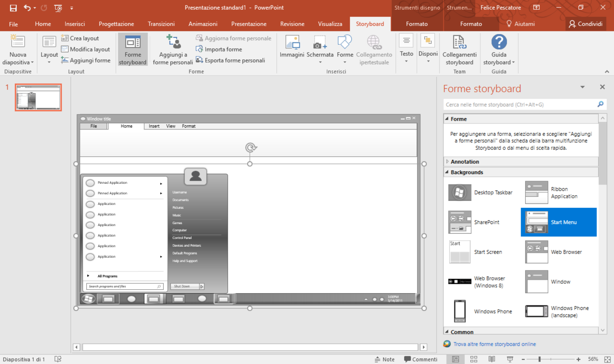
Task: Click Collegamenti storyboard
Action: pyautogui.click(x=459, y=50)
